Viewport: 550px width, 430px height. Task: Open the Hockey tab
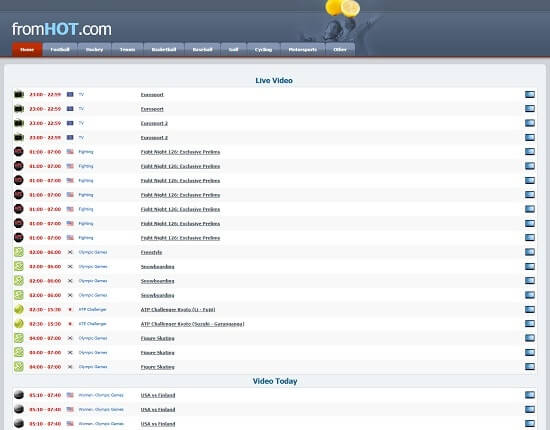(94, 50)
